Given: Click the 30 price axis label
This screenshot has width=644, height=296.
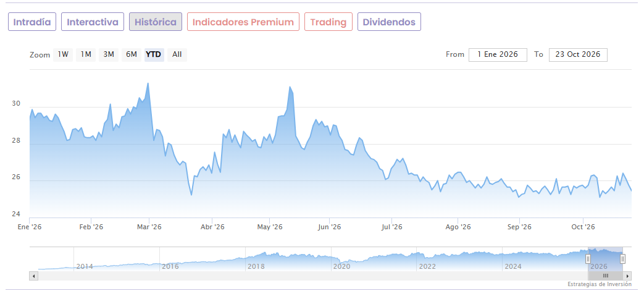Looking at the screenshot, I should click(17, 104).
